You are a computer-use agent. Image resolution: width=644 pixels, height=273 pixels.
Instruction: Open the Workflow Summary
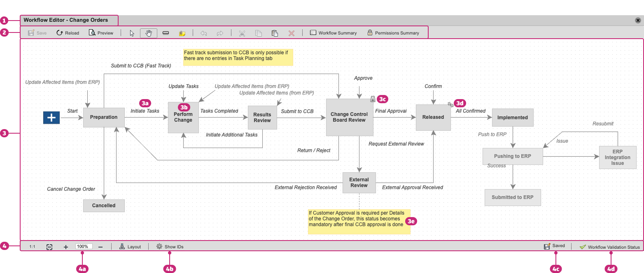pos(333,32)
